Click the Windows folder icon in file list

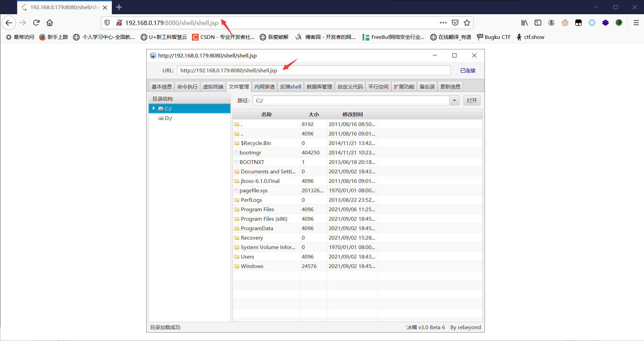(x=237, y=266)
